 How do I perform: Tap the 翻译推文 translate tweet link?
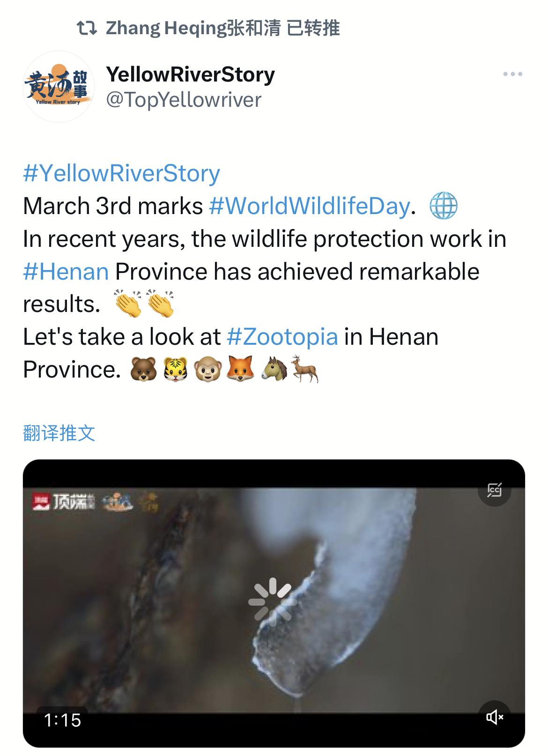[59, 433]
